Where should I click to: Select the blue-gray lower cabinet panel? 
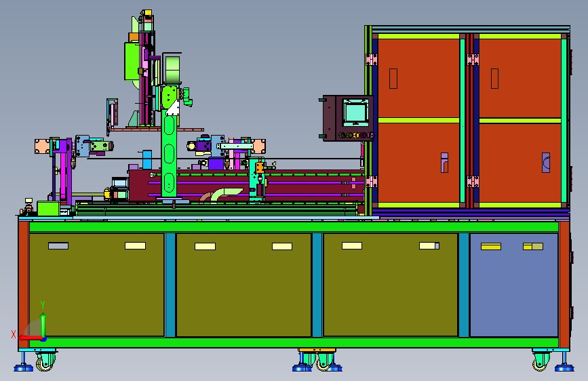click(514, 285)
